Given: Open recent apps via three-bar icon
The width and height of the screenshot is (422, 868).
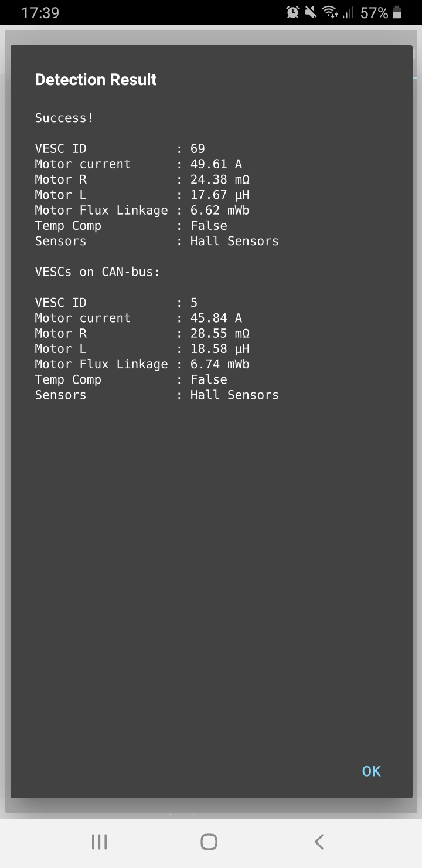Looking at the screenshot, I should (100, 842).
